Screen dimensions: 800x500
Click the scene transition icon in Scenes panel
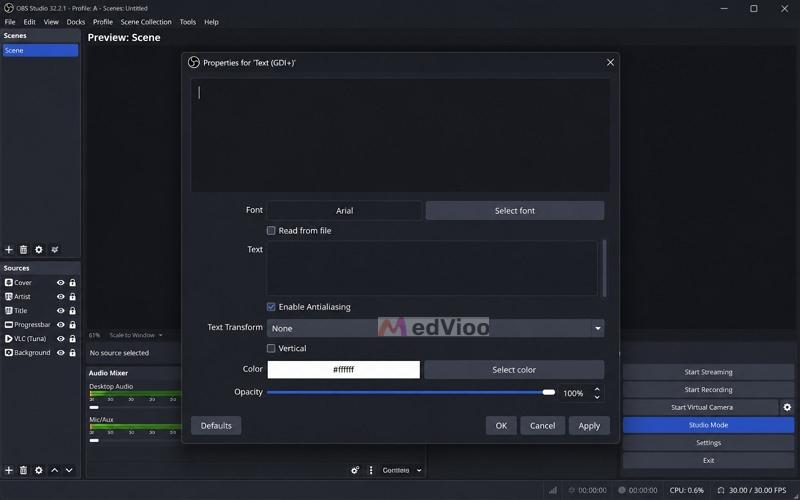tap(55, 249)
